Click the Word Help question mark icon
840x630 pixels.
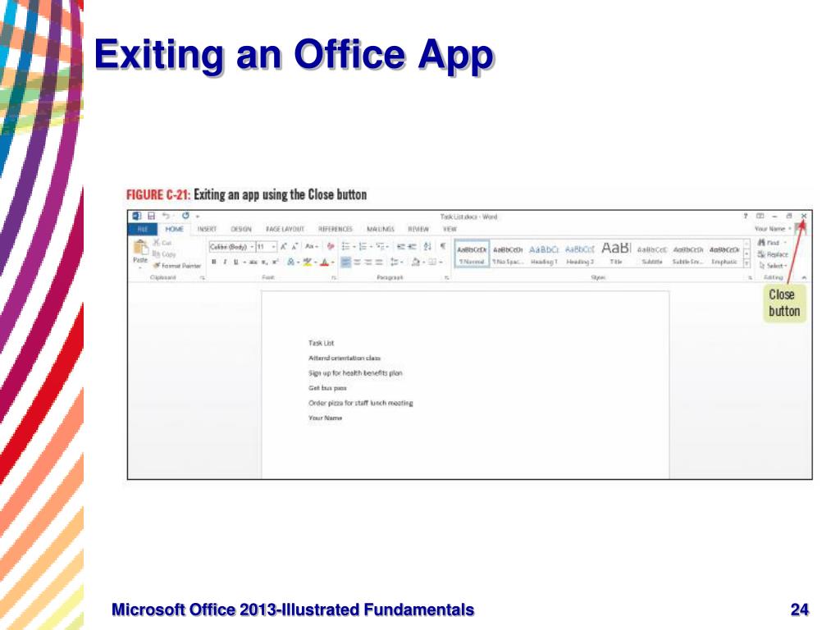[745, 216]
